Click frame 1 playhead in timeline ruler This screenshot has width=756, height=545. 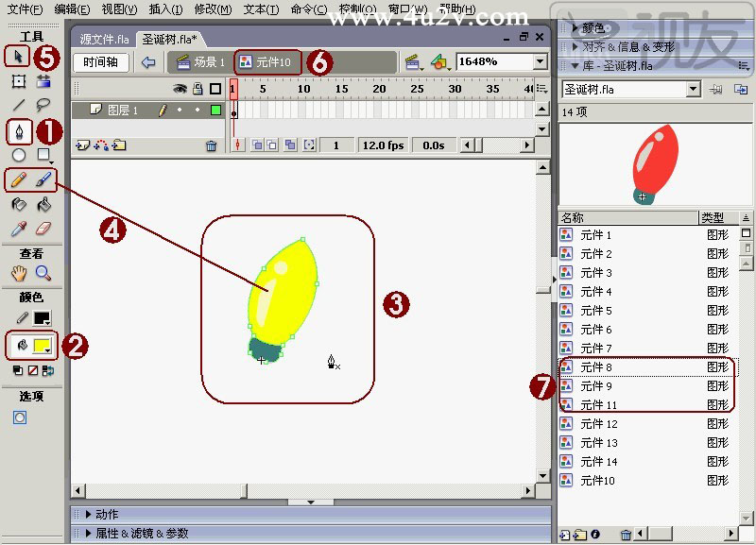232,89
